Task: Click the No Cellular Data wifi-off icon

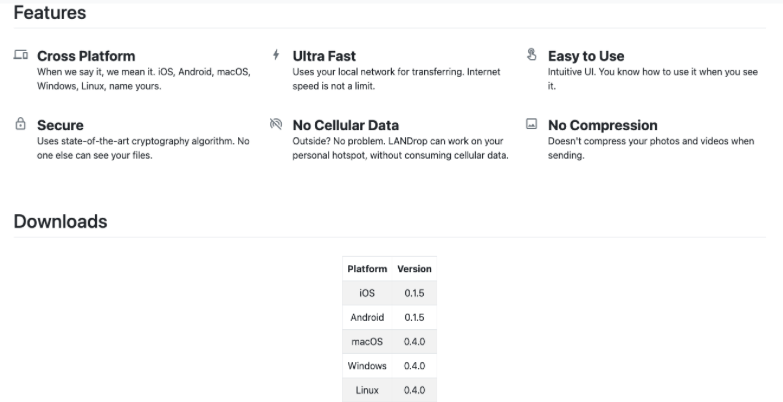Action: [x=276, y=125]
